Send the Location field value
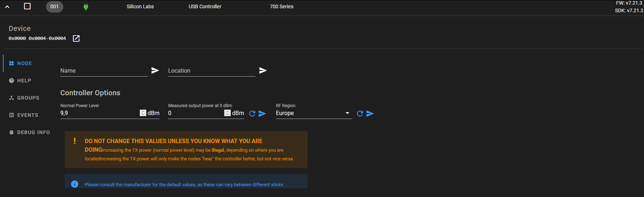Screen dimensions: 644x197 (x=263, y=70)
